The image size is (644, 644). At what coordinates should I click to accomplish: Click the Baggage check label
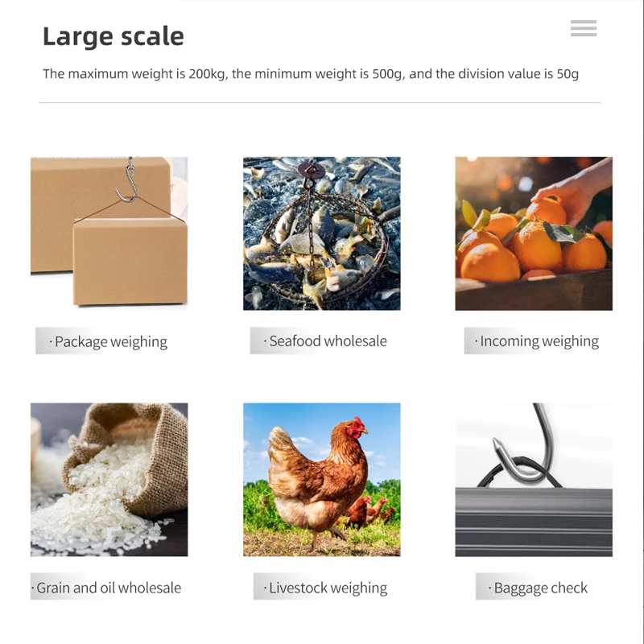[x=537, y=588]
